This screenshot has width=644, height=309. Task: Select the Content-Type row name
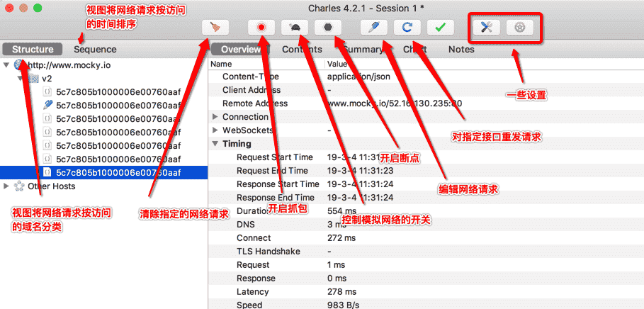(251, 77)
